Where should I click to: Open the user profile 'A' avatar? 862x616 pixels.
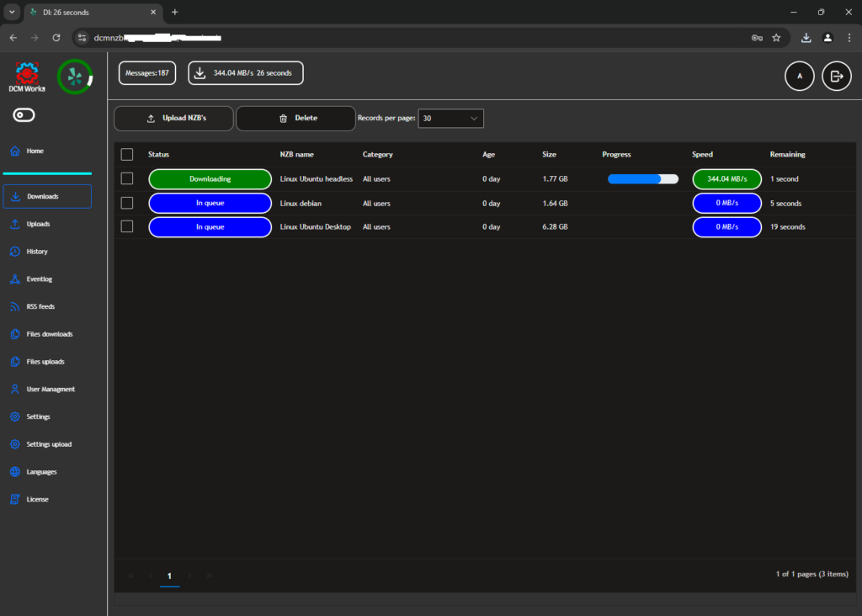click(800, 77)
